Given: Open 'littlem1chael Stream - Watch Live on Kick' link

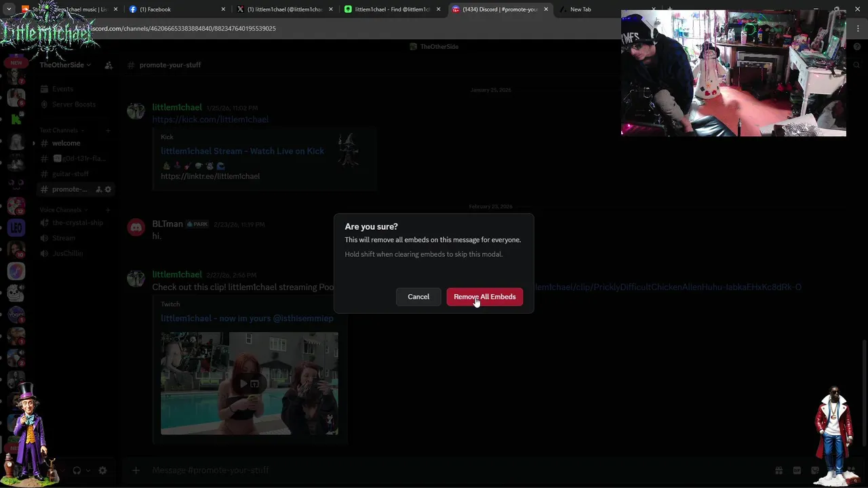Looking at the screenshot, I should (242, 151).
